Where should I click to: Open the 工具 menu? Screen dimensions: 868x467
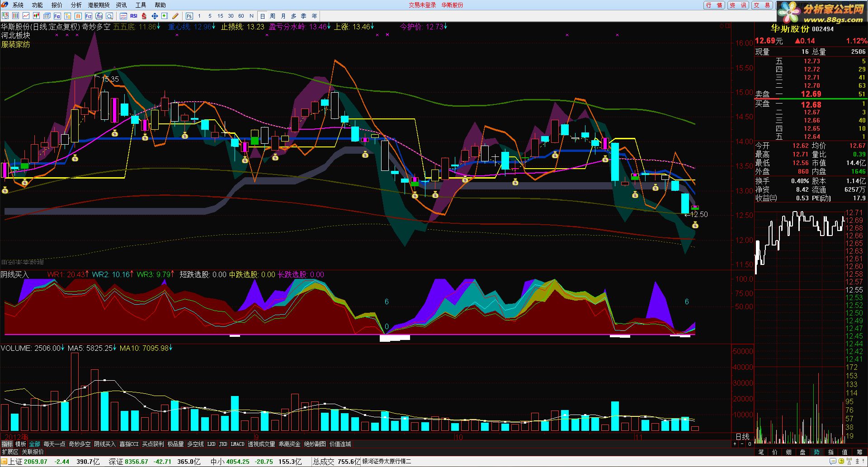coord(141,5)
